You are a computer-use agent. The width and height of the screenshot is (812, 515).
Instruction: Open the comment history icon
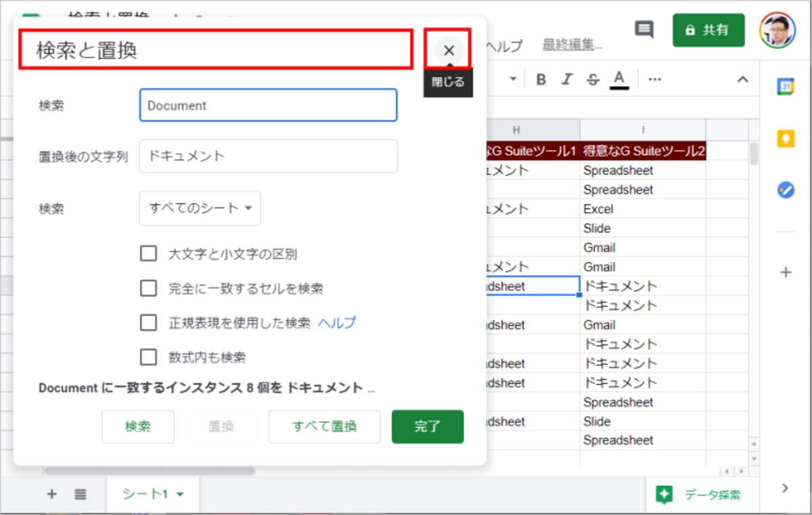point(644,29)
